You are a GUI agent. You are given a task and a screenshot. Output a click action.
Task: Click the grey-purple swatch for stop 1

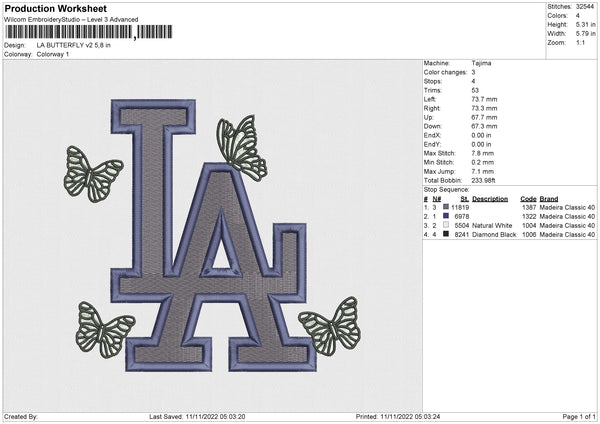446,207
